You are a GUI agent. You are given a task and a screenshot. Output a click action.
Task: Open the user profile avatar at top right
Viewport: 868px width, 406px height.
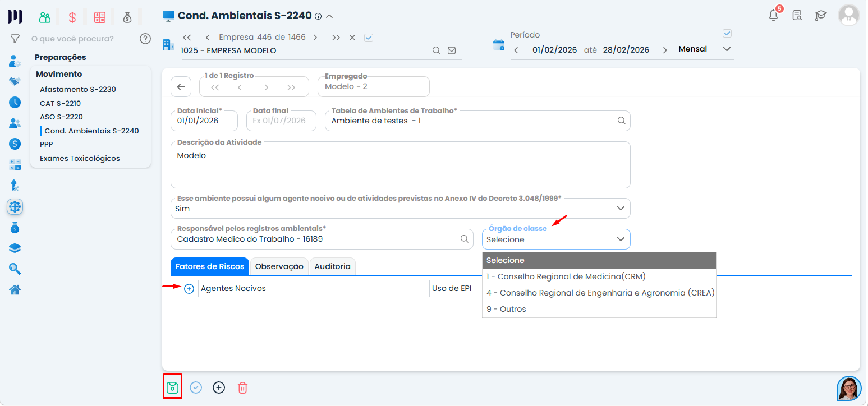[848, 15]
